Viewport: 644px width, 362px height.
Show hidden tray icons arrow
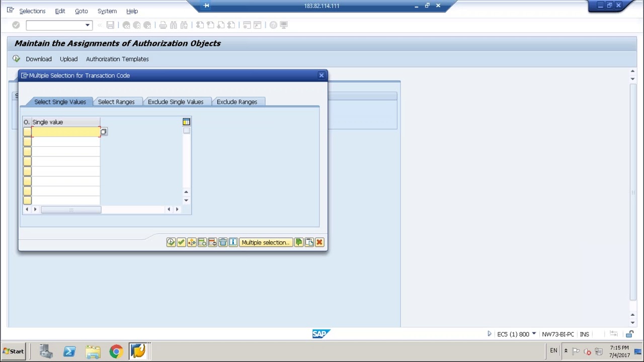click(566, 351)
